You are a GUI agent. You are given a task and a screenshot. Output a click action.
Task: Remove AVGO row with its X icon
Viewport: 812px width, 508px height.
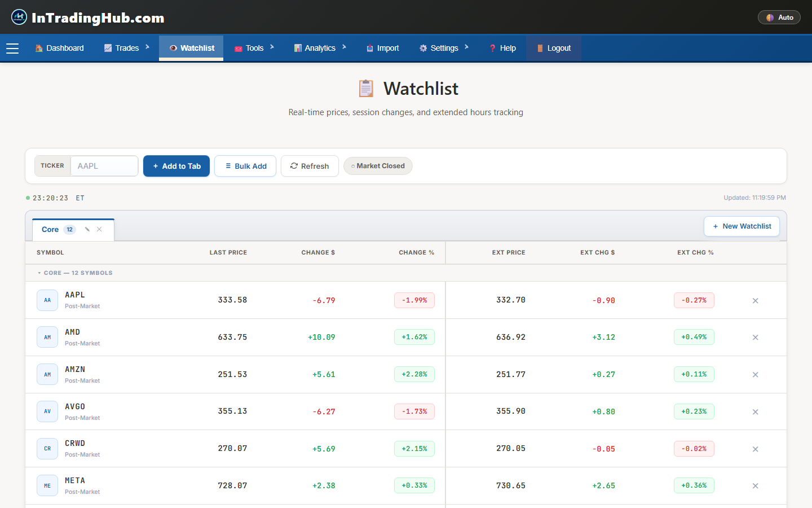(x=755, y=412)
